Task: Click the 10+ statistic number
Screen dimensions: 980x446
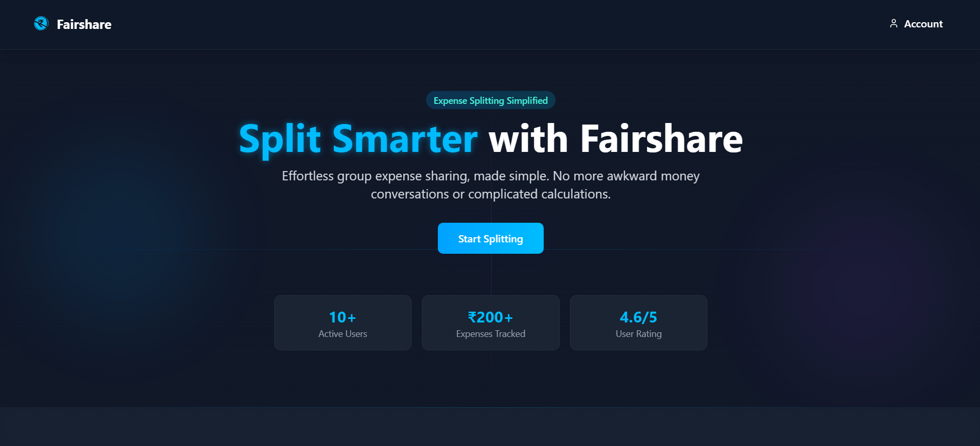Action: [x=342, y=317]
